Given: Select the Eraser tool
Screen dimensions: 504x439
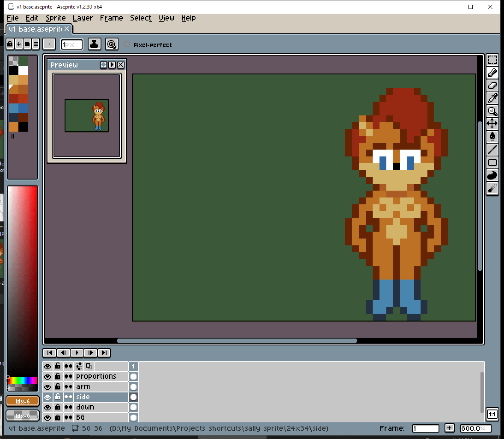Looking at the screenshot, I should click(492, 85).
